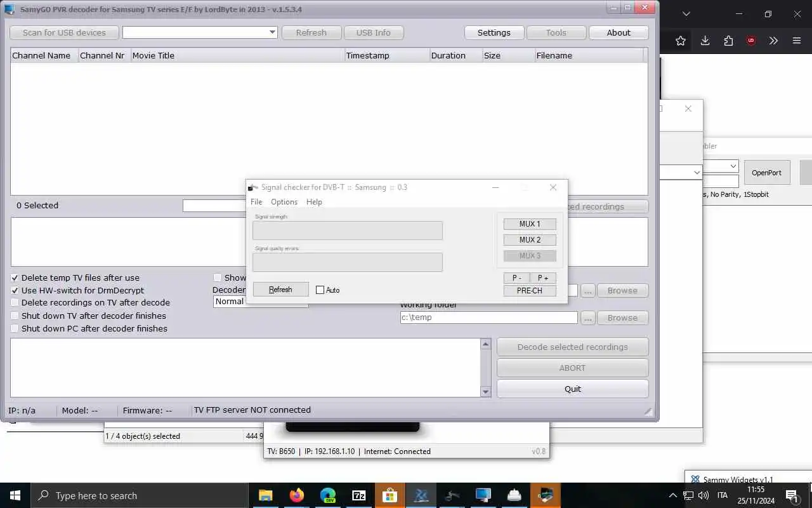Click the Filename column header

pyautogui.click(x=589, y=55)
